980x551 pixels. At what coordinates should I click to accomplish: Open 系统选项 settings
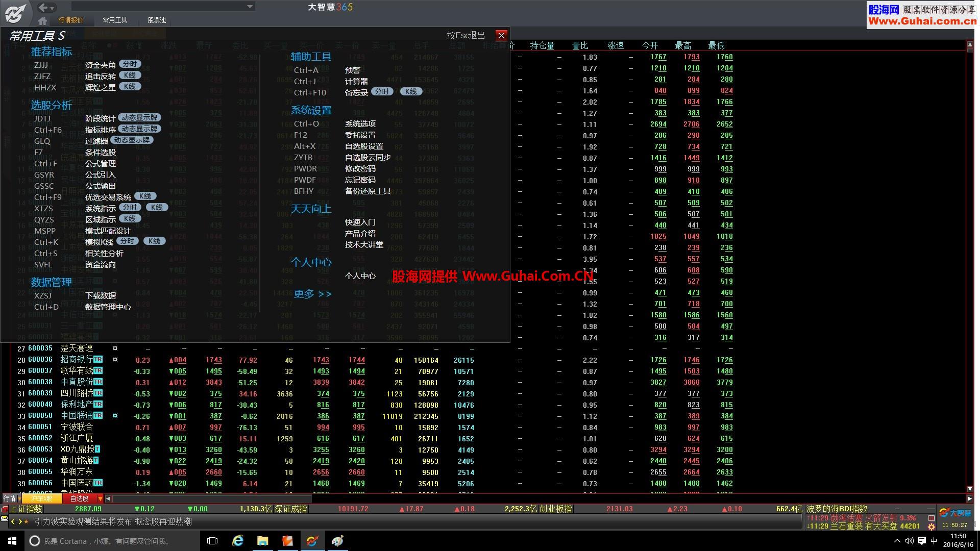pyautogui.click(x=360, y=124)
